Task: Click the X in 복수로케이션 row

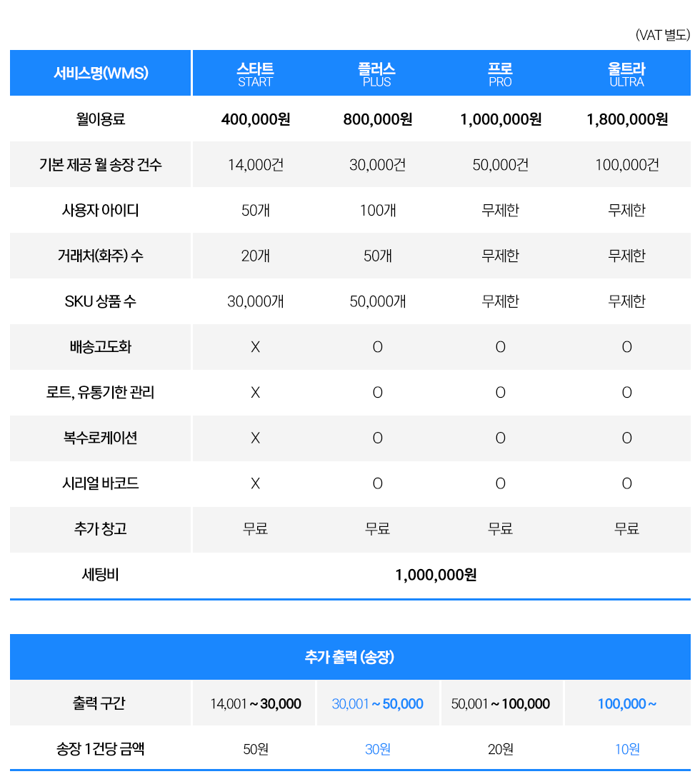Action: click(x=256, y=438)
